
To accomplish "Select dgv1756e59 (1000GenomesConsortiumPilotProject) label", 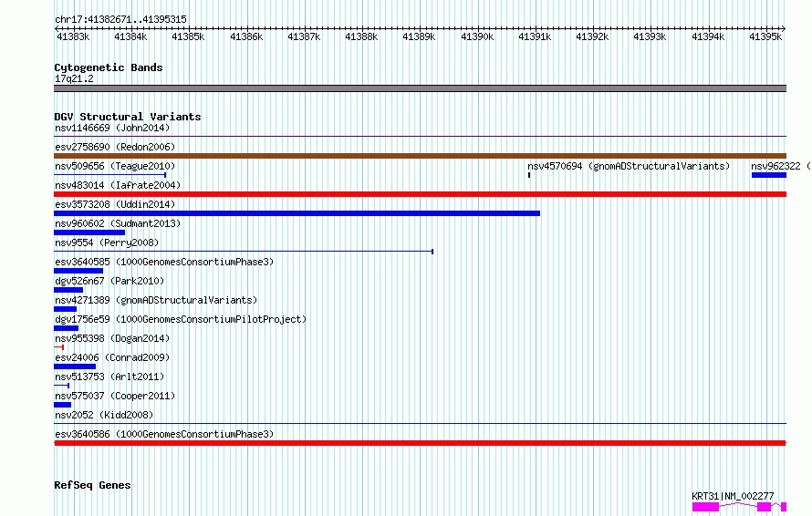I will click(181, 319).
